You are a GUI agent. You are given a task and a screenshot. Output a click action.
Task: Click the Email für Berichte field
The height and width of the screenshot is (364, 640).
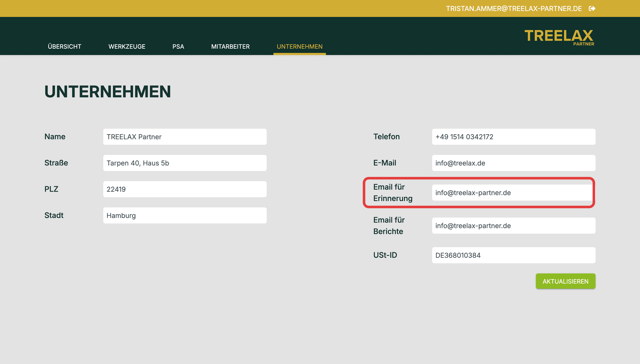514,226
